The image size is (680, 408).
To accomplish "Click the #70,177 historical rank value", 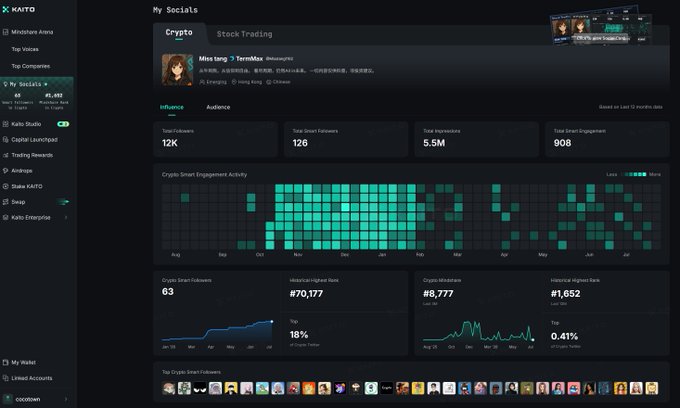I will click(x=306, y=294).
